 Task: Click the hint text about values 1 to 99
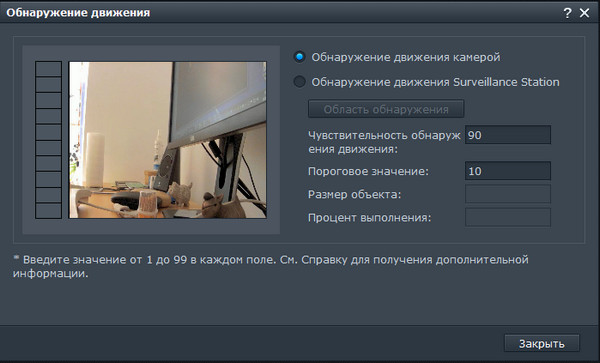tap(271, 266)
